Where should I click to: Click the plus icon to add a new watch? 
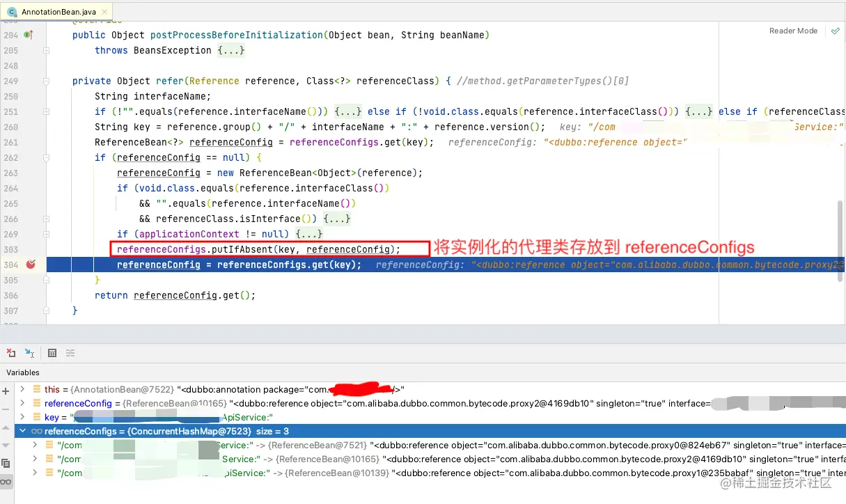(x=6, y=391)
